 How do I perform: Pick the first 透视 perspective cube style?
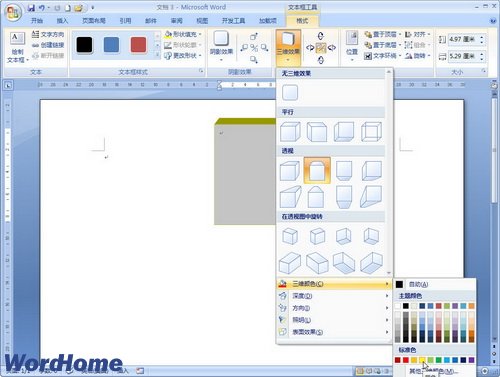tap(290, 171)
